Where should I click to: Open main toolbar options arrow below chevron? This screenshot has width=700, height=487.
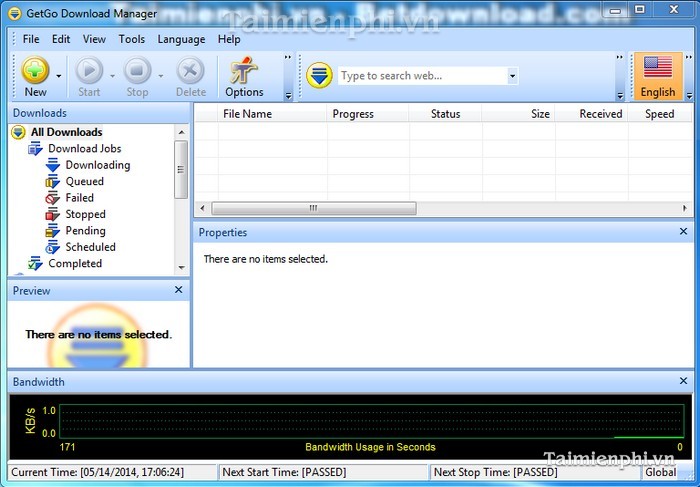coord(288,96)
